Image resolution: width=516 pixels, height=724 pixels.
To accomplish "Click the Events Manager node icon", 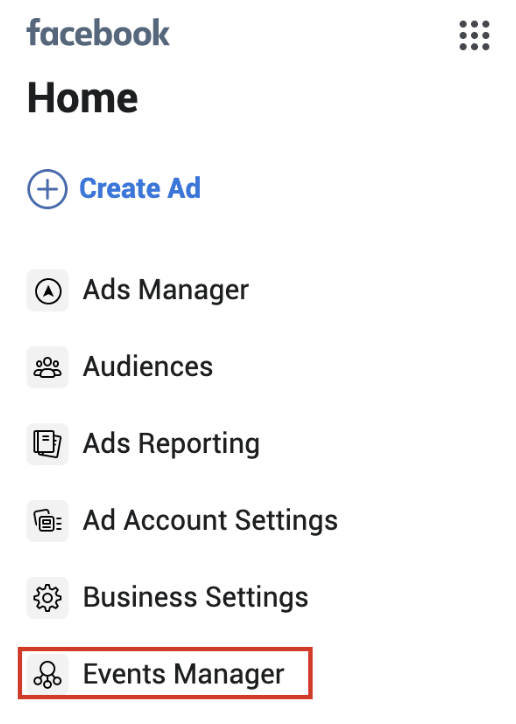I will coord(48,675).
